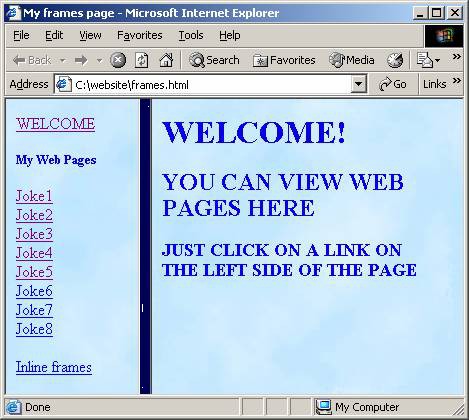
Task: Open the Tools menu
Action: (191, 35)
